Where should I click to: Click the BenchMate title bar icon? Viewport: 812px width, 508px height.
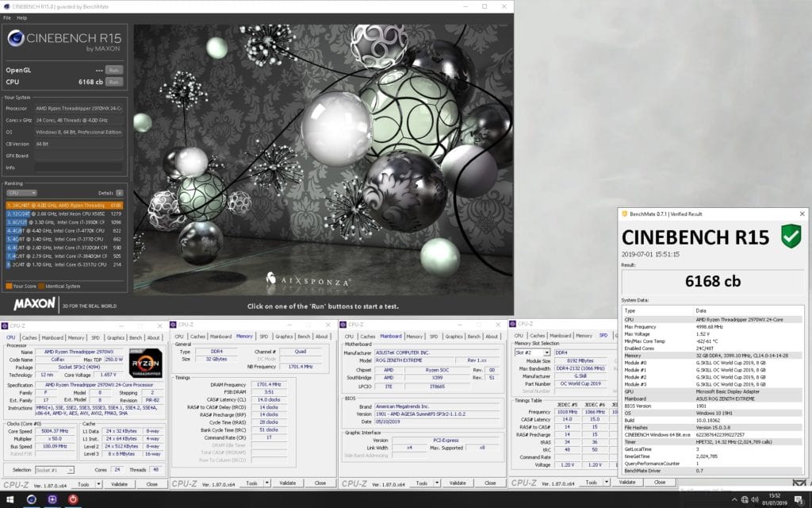click(x=625, y=214)
